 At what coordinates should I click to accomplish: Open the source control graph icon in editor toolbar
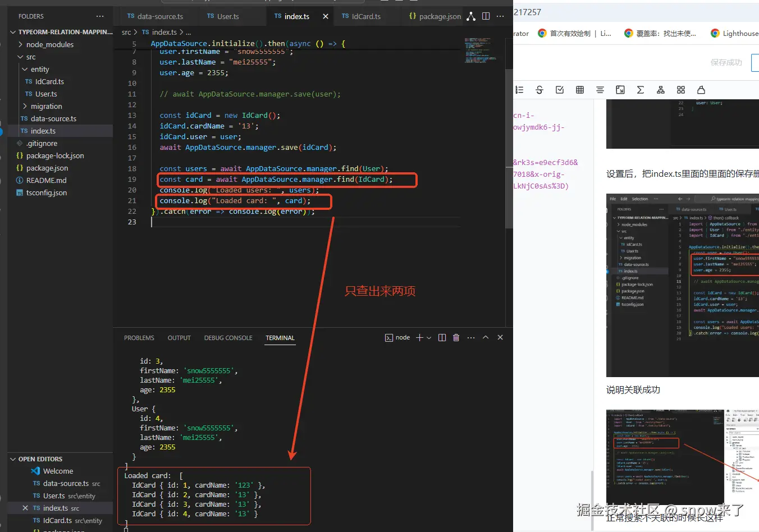point(471,16)
